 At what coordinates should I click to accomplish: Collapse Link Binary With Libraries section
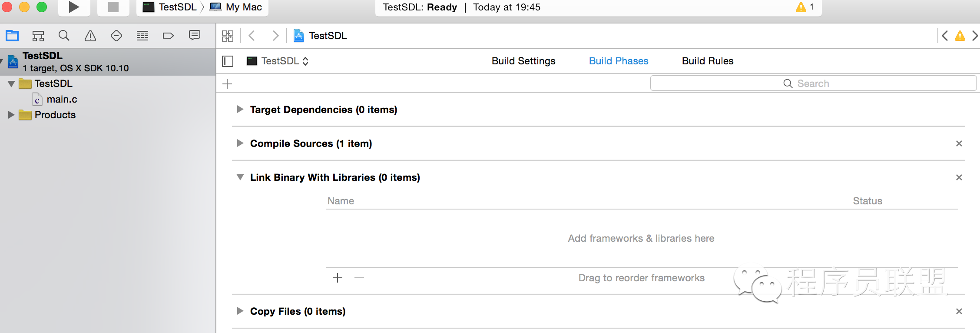[x=240, y=177]
